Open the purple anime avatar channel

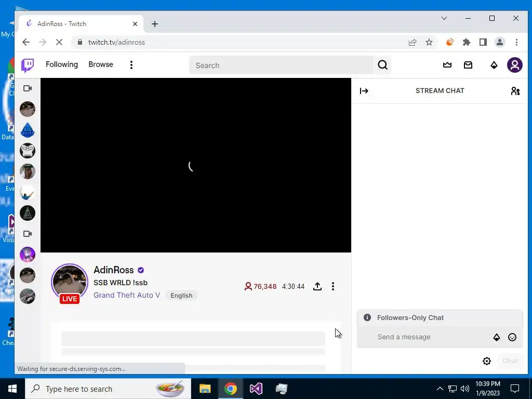coord(28,255)
